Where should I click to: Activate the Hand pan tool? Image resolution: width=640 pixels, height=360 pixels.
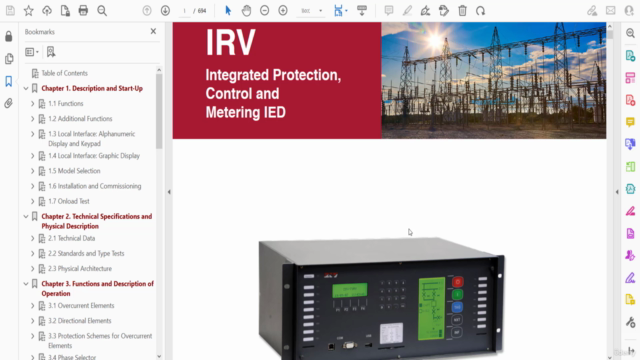pos(246,11)
